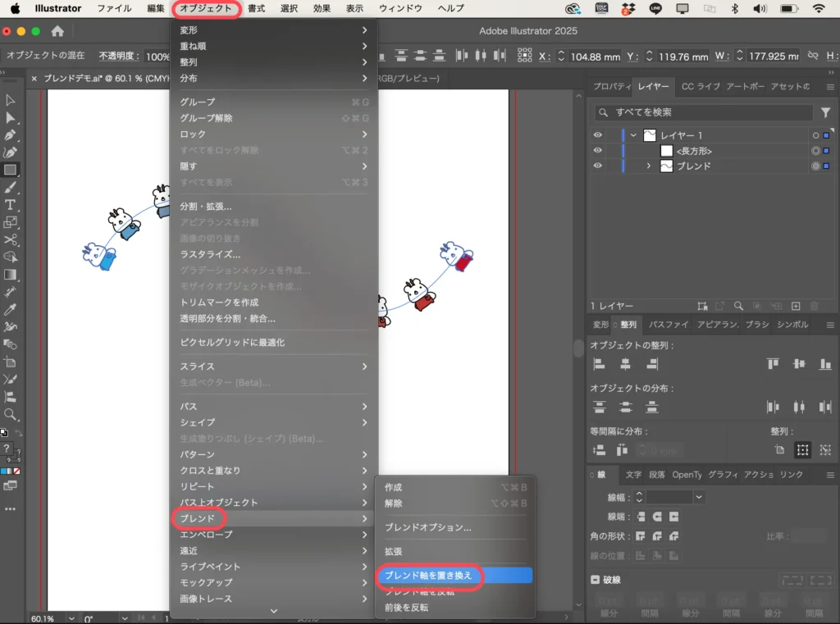Screen dimensions: 840x624
Task: Collapse the レイヤー 1 layer
Action: [x=633, y=134]
